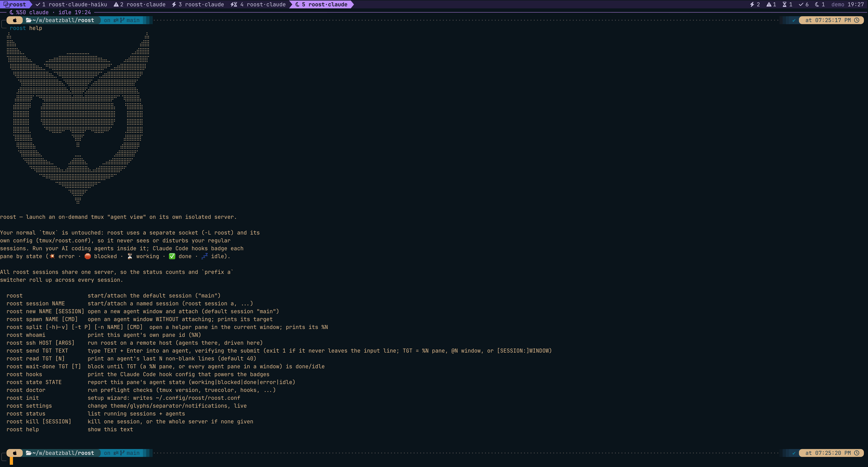868x467 pixels.
Task: Click 'roost send TGT TEXT' command
Action: click(x=37, y=351)
